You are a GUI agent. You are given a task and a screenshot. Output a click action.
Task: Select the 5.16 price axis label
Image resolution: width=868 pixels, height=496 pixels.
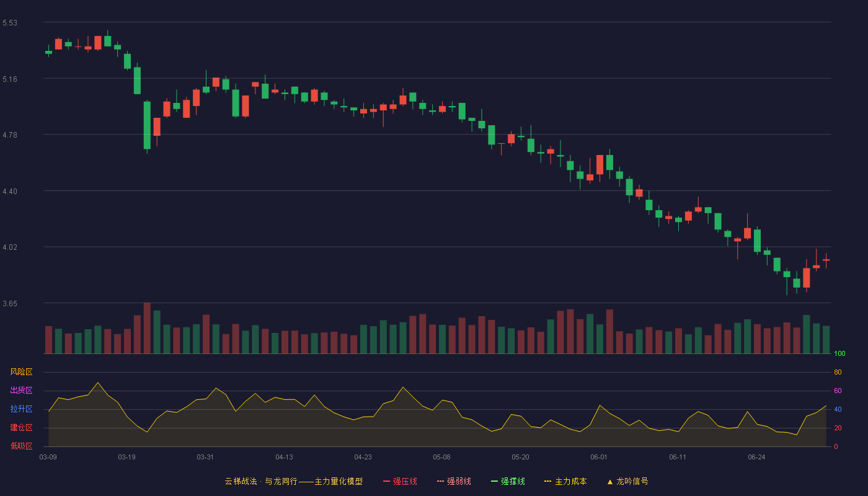10,79
